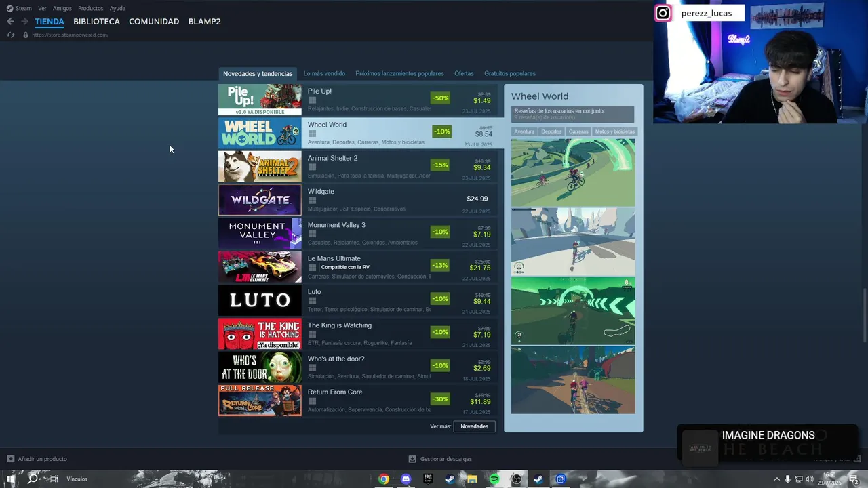Click the LUTO game capsule image
The height and width of the screenshot is (488, 868).
click(260, 300)
